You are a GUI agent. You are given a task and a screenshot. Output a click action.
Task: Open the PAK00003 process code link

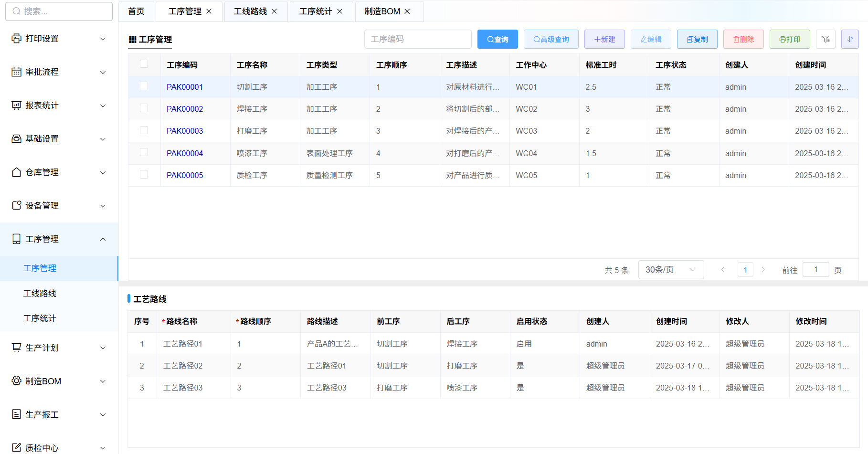click(x=185, y=131)
